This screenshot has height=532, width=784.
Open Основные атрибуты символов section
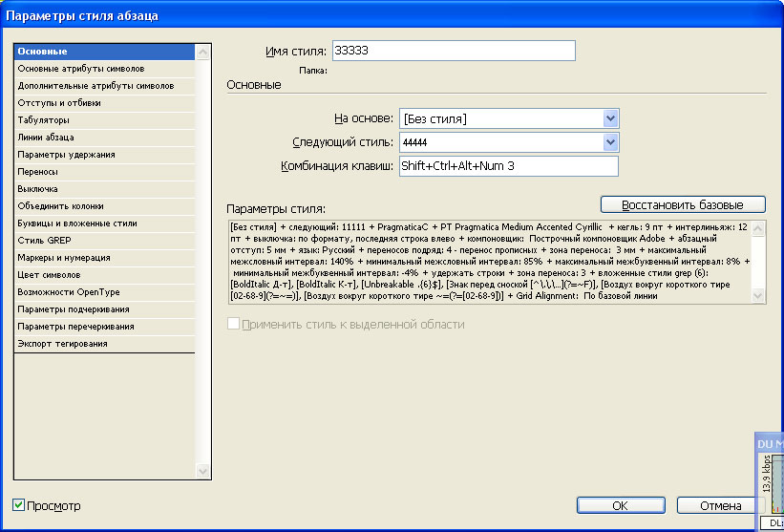pyautogui.click(x=104, y=69)
